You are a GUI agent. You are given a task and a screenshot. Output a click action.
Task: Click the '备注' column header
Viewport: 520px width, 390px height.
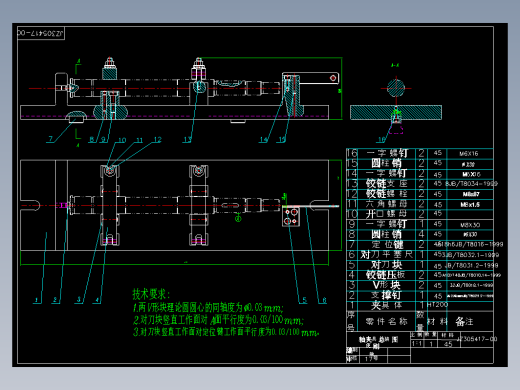point(464,322)
